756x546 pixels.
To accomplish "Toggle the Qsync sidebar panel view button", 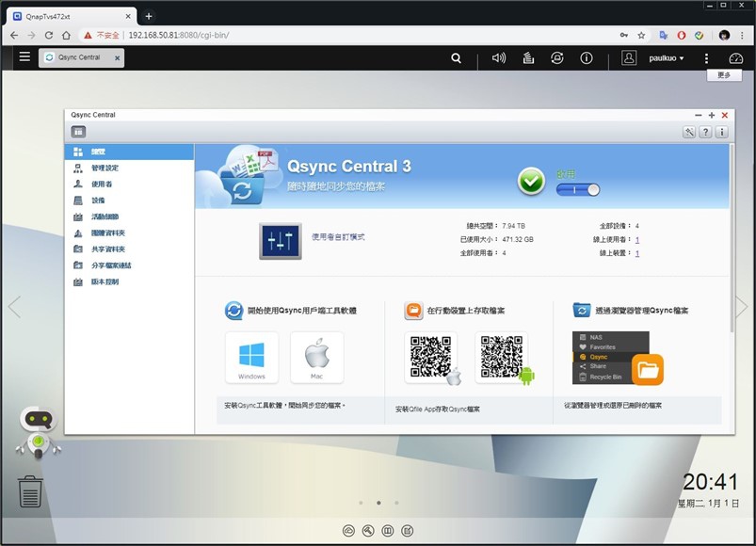I will tap(78, 132).
